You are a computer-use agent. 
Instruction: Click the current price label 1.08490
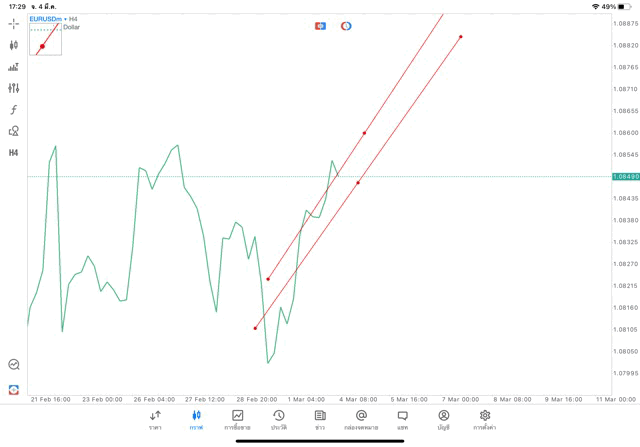[625, 177]
